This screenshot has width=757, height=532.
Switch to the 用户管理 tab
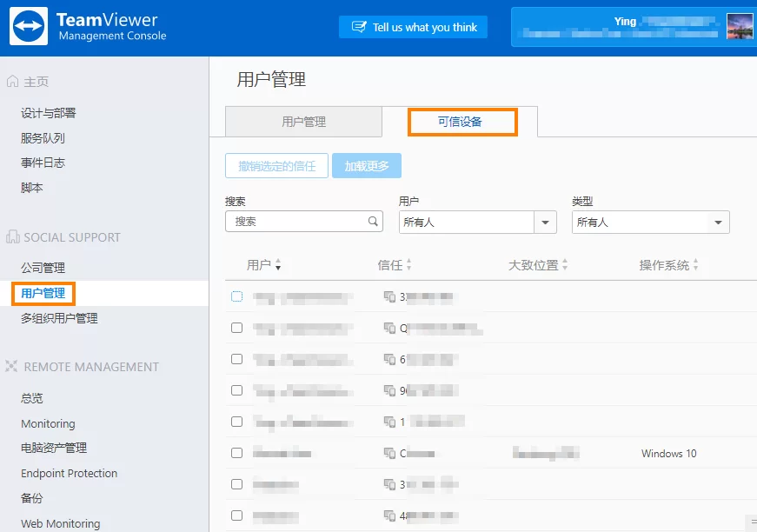click(302, 121)
